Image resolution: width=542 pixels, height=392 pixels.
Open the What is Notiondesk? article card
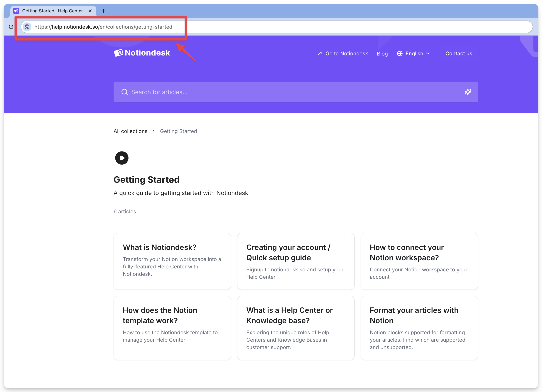click(172, 262)
